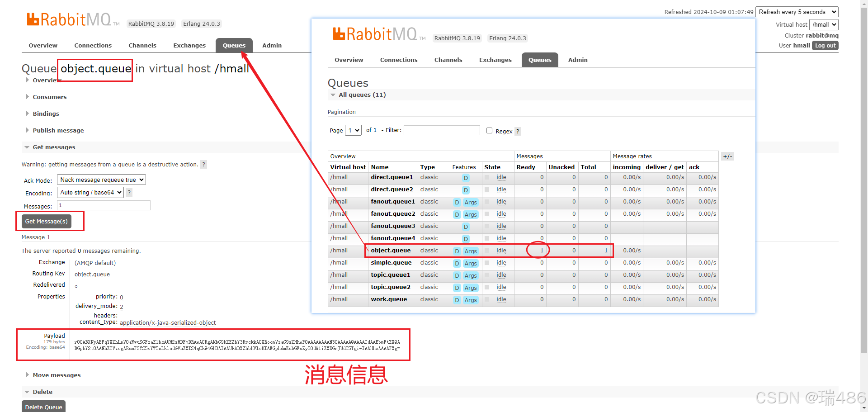Screen dimensions: 868x412
Task: Click the D badge for simple.queue
Action: coord(457,264)
